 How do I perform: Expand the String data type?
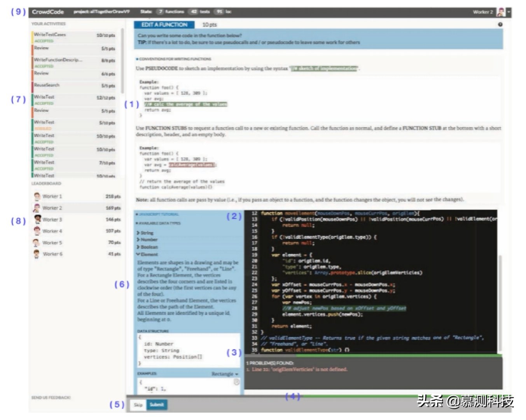click(145, 233)
